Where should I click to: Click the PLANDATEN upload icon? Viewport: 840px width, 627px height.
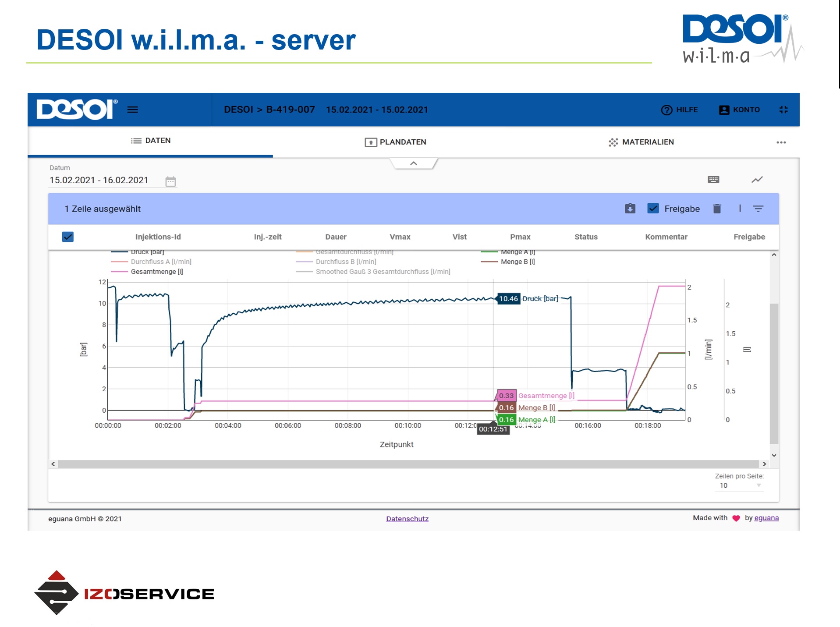371,142
